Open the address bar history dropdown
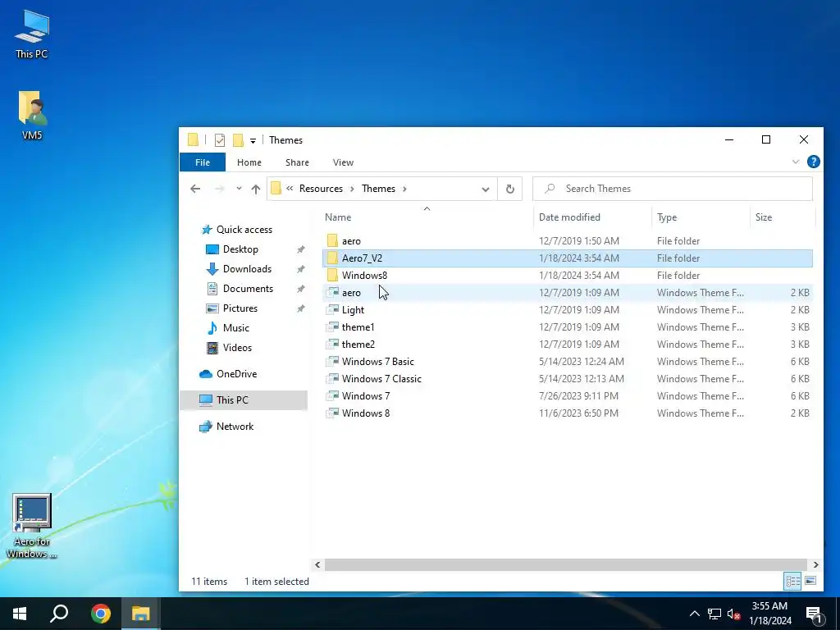840x630 pixels. (x=486, y=189)
